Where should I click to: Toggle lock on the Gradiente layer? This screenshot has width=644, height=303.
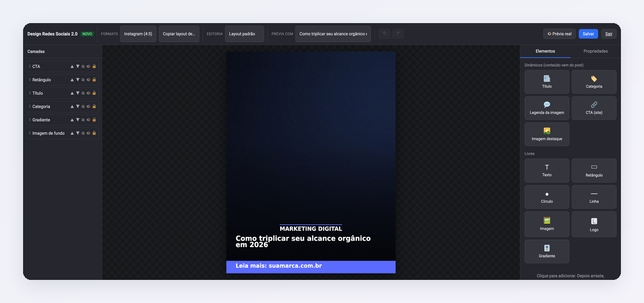(x=94, y=120)
